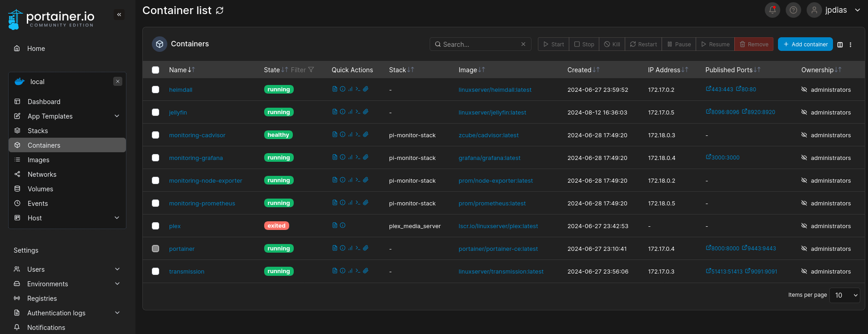Click the Restart toolbar button
This screenshot has height=334, width=868.
tap(643, 44)
